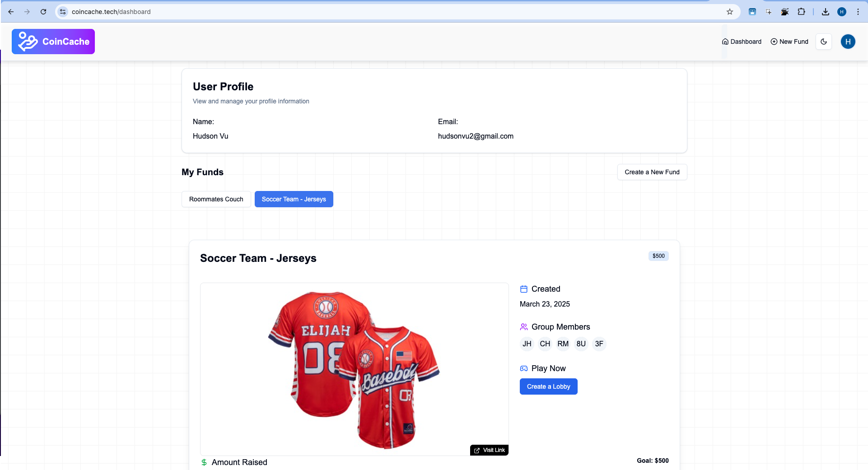Image resolution: width=868 pixels, height=470 pixels.
Task: Open browser downloads icon
Action: point(826,12)
